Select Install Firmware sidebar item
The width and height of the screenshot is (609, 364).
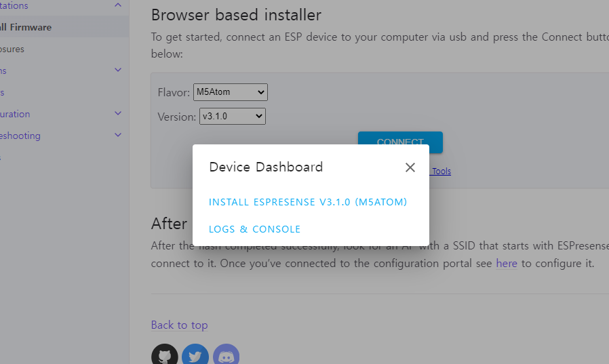point(64,27)
